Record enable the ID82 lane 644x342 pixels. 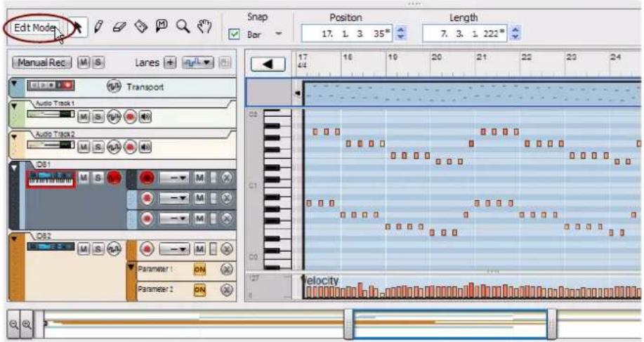147,249
